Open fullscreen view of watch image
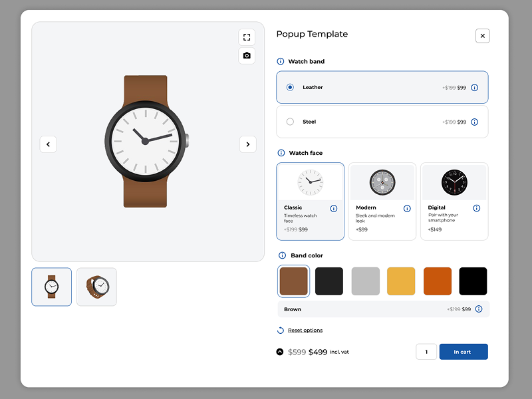The width and height of the screenshot is (532, 399). pyautogui.click(x=247, y=37)
